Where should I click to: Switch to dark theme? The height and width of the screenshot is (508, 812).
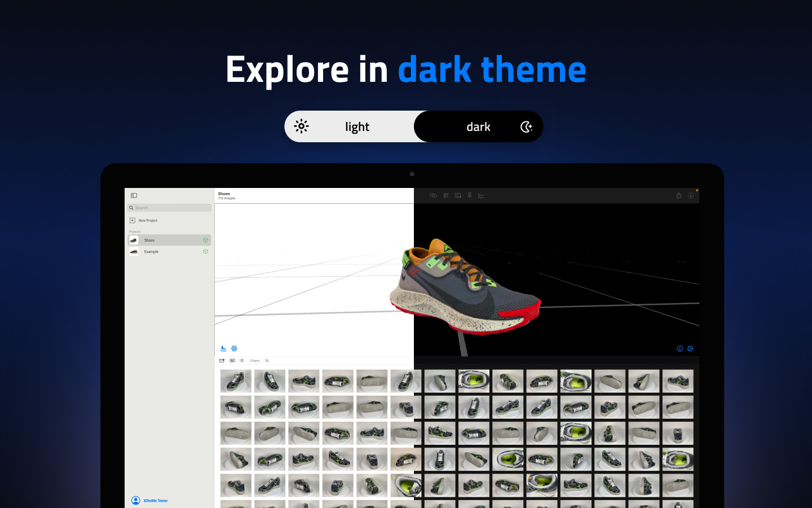coord(479,126)
